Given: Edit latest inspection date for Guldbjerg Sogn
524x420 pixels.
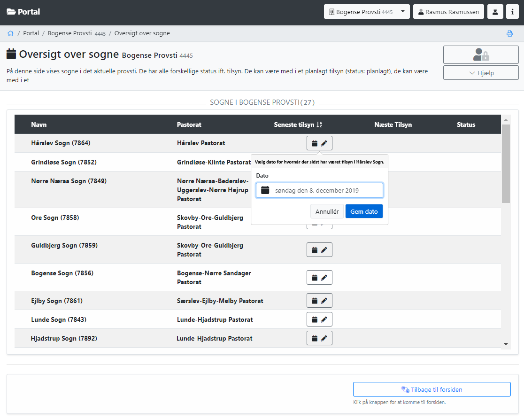Looking at the screenshot, I should coord(319,250).
